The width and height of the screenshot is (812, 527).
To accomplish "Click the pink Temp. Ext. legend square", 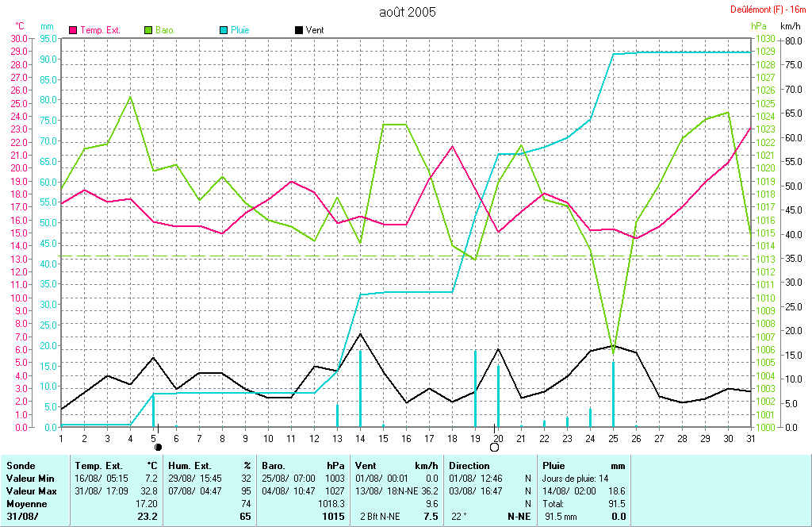I will click(74, 30).
